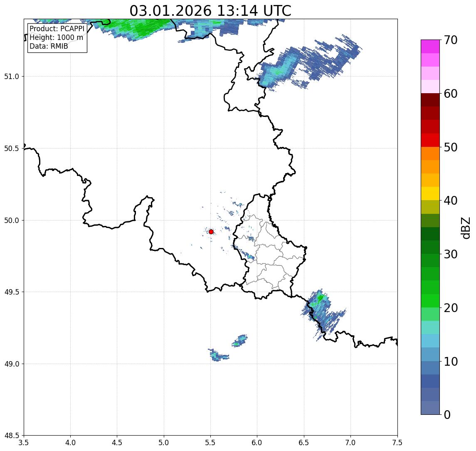Image resolution: width=476 pixels, height=451 pixels.
Task: Click the yellow 40 dBZ colorbar segment
Action: [430, 193]
